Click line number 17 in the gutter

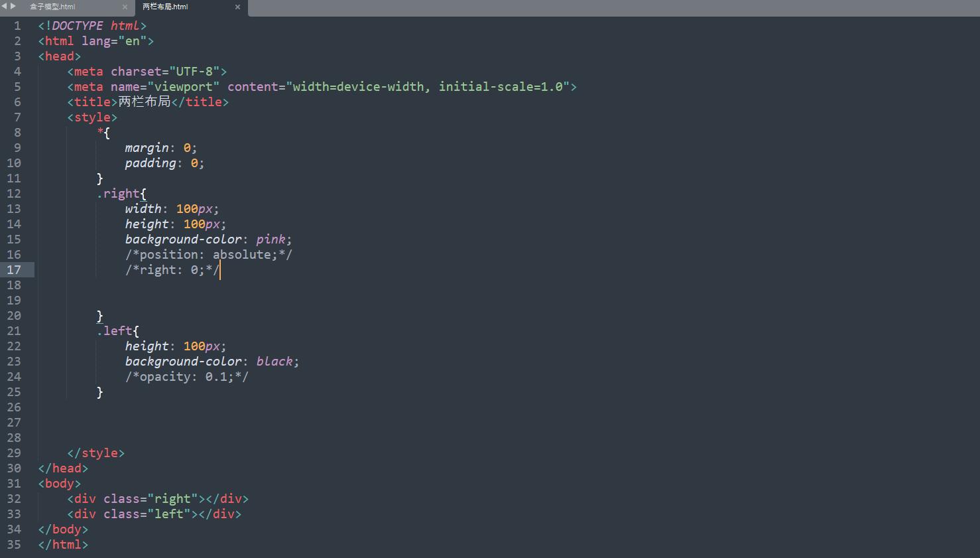coord(14,270)
